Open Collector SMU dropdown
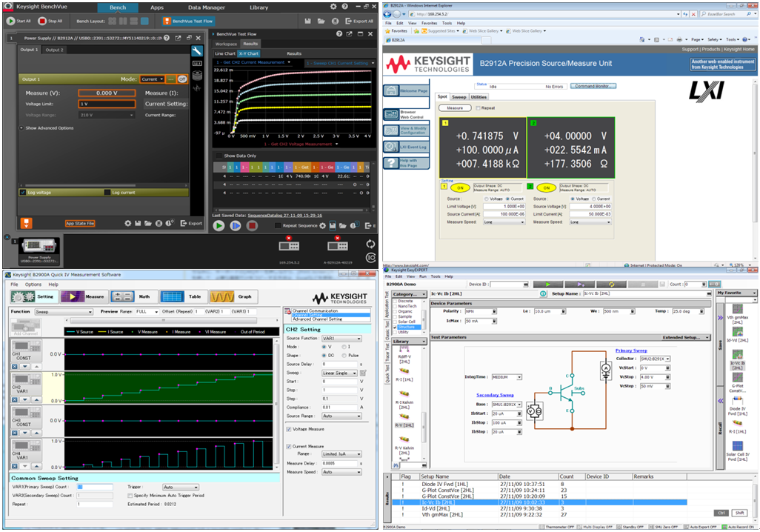The height and width of the screenshot is (532, 760). point(655,359)
